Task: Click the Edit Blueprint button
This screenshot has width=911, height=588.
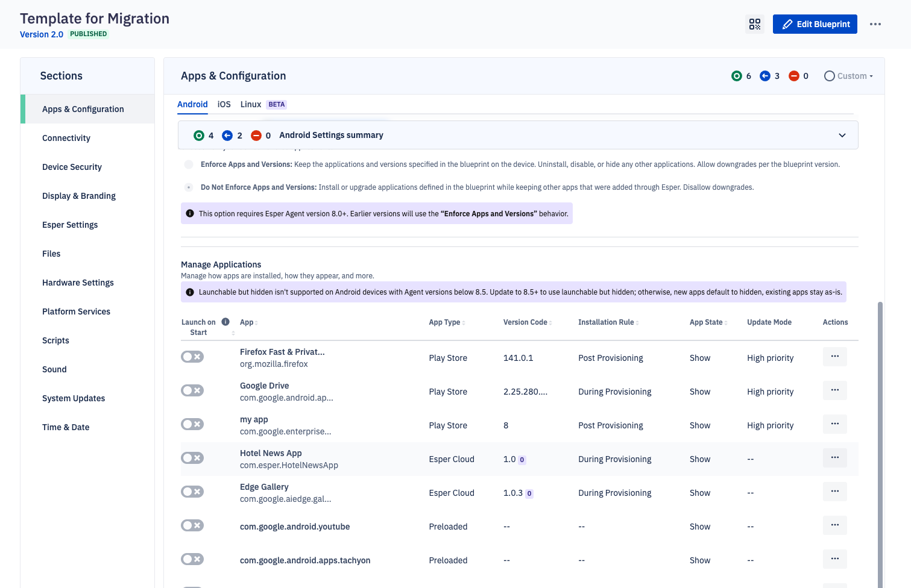Action: (x=815, y=24)
